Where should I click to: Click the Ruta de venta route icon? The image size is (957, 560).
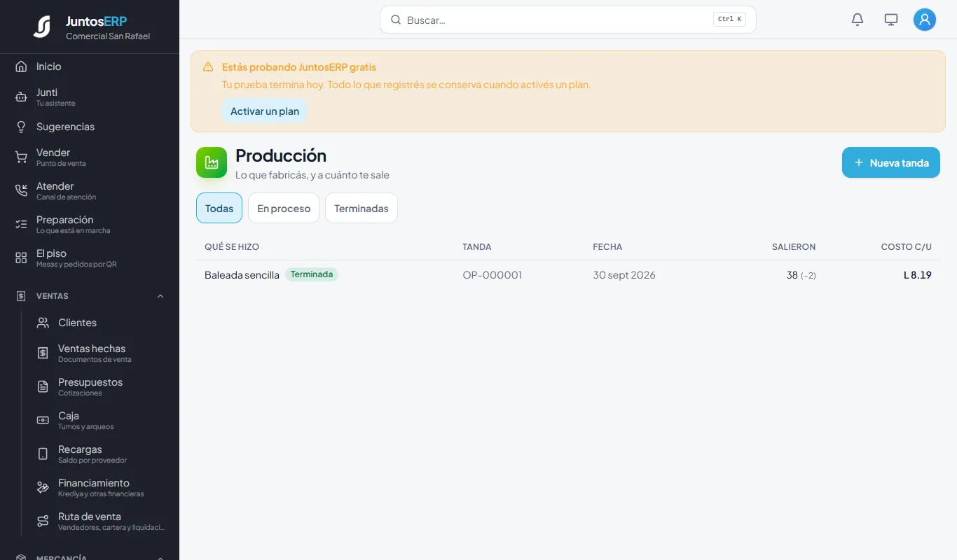coord(43,521)
